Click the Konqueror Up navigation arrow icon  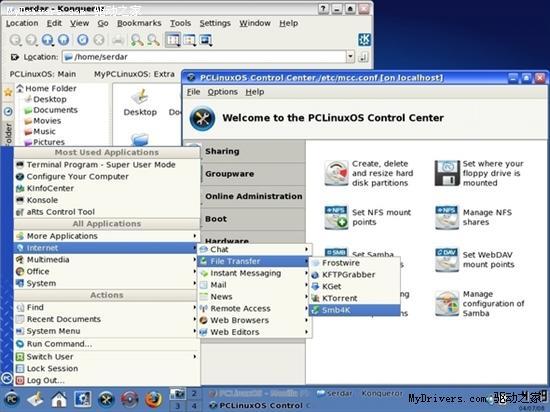(x=47, y=40)
